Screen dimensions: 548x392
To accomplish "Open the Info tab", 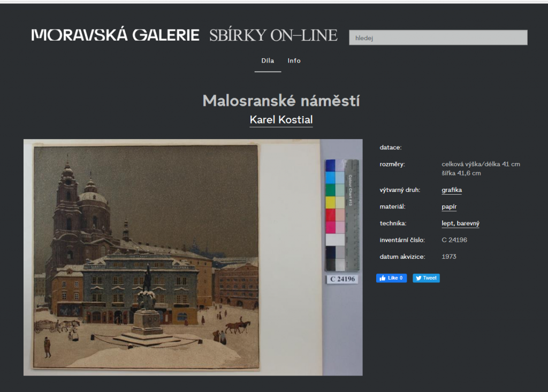I will [294, 61].
